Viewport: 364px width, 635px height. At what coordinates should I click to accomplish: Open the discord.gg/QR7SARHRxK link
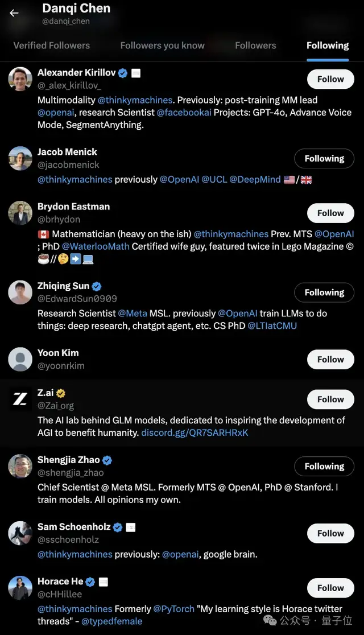[195, 433]
